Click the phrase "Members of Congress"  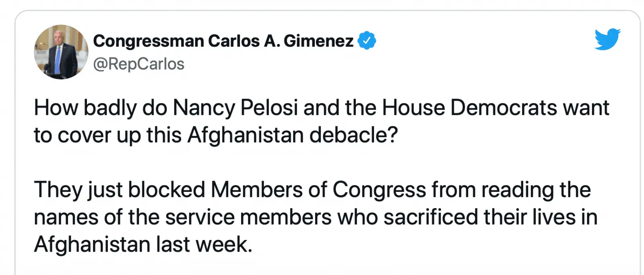click(318, 190)
